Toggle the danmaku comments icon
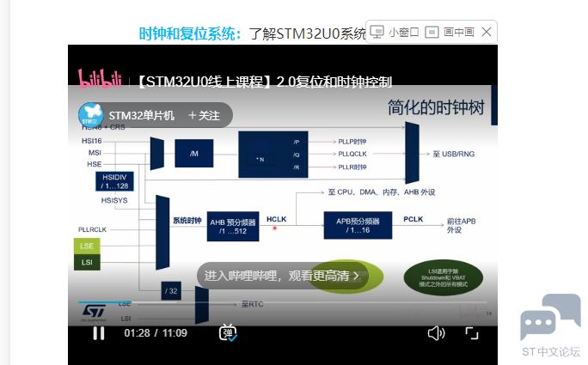588x365 pixels. (228, 332)
